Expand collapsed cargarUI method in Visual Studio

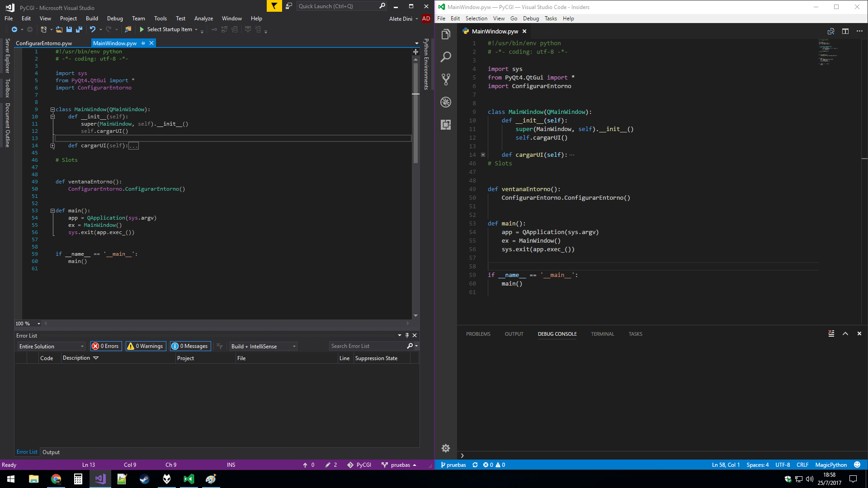click(x=52, y=145)
